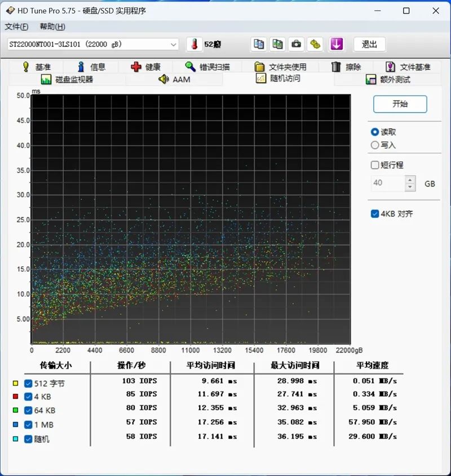Click the down arrow of the GB stepper
Viewport: 451px width, 476px height.
(x=410, y=187)
